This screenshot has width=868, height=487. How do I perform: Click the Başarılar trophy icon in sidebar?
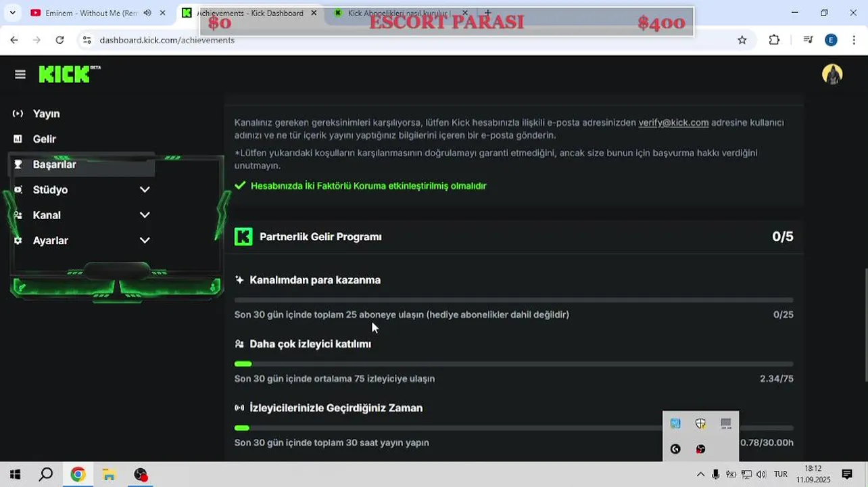(x=18, y=164)
